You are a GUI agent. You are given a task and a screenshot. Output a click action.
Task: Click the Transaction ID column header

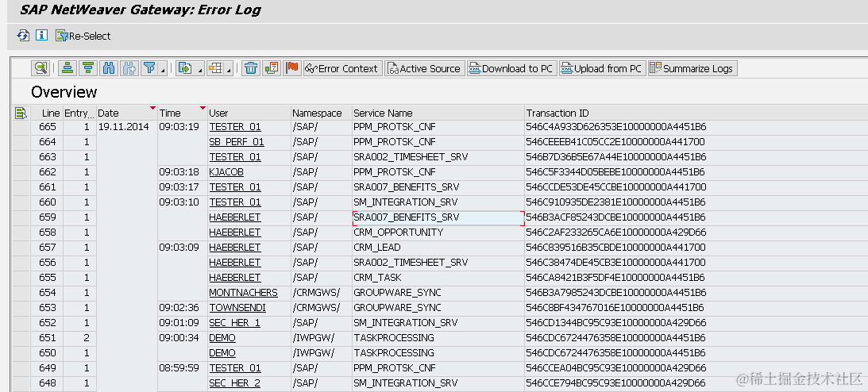coord(696,113)
